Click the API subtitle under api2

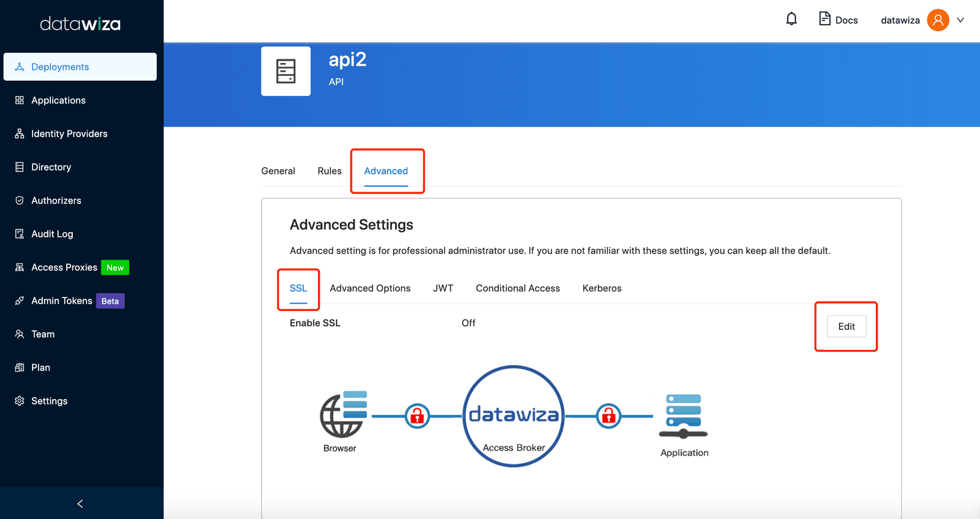pyautogui.click(x=336, y=81)
